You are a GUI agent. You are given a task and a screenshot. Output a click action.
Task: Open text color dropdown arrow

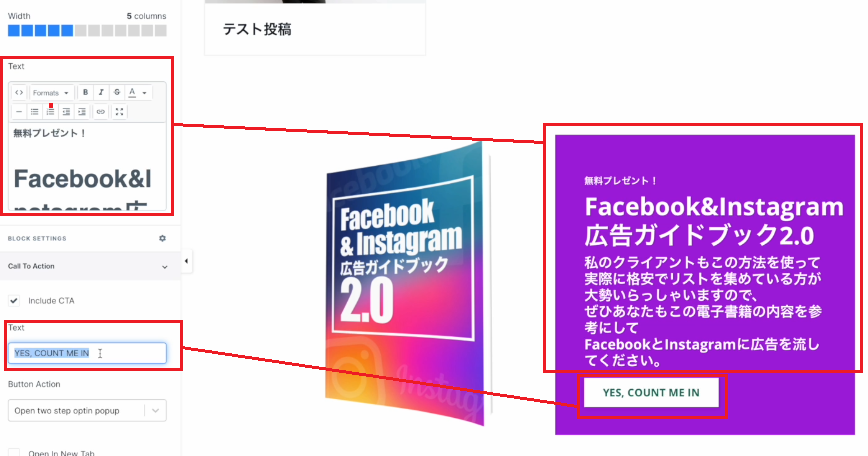(144, 92)
